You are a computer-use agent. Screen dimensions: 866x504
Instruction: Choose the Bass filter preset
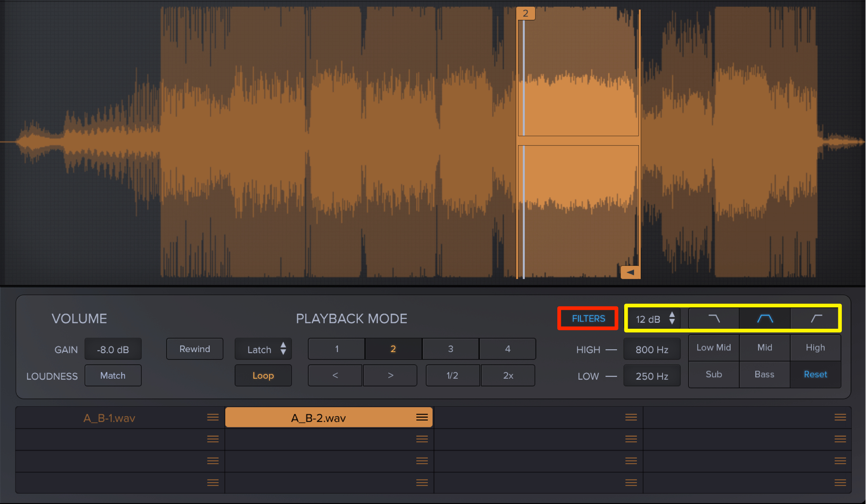765,374
